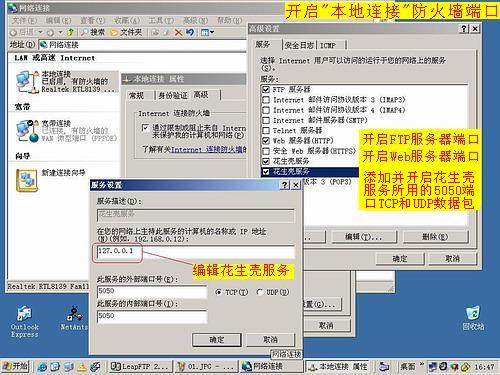The width and height of the screenshot is (500, 375).
Task: Select the UDP radio button
Action: (x=259, y=292)
